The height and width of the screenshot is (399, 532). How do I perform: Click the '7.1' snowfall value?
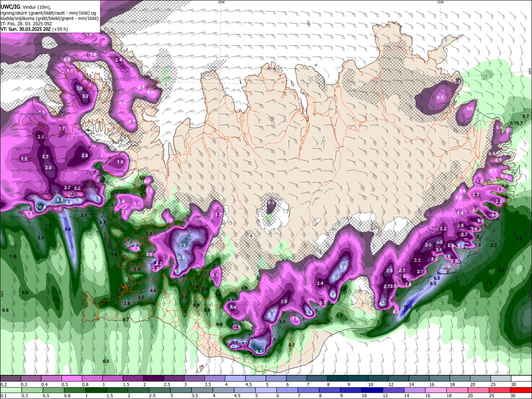click(x=182, y=245)
